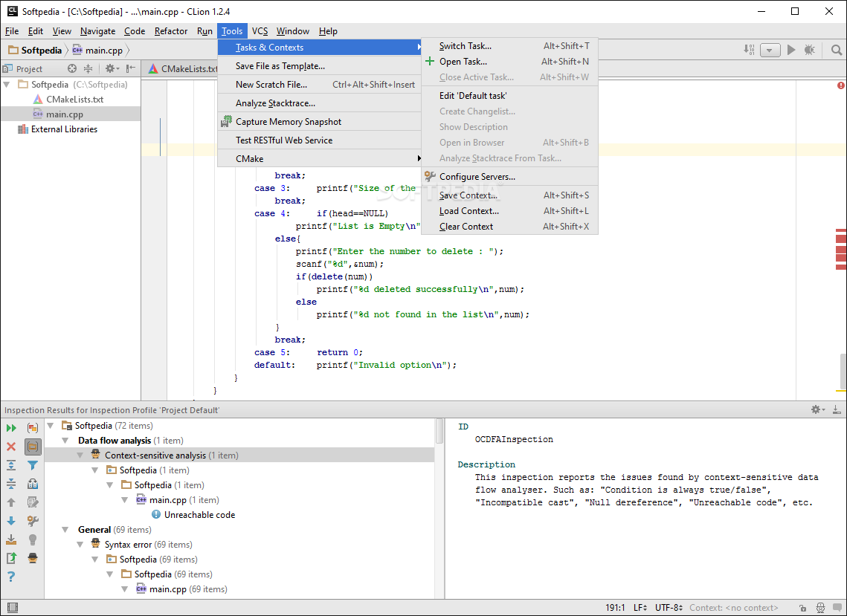Click the 191:1 caret position indicator
The width and height of the screenshot is (847, 616).
tap(615, 608)
